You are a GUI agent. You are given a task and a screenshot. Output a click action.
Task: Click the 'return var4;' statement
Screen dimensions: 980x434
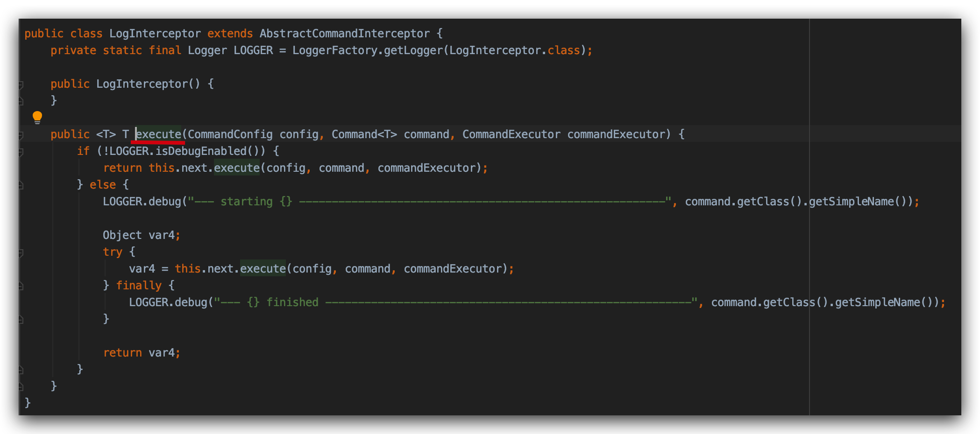(142, 353)
